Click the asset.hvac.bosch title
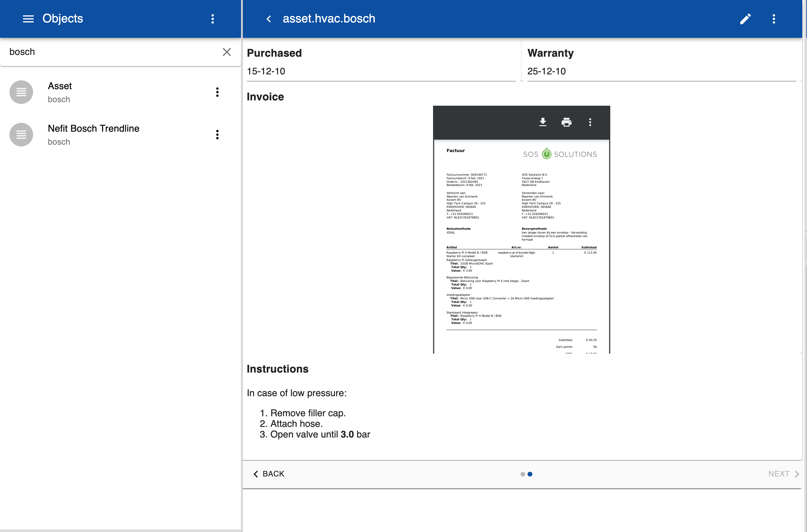 329,19
